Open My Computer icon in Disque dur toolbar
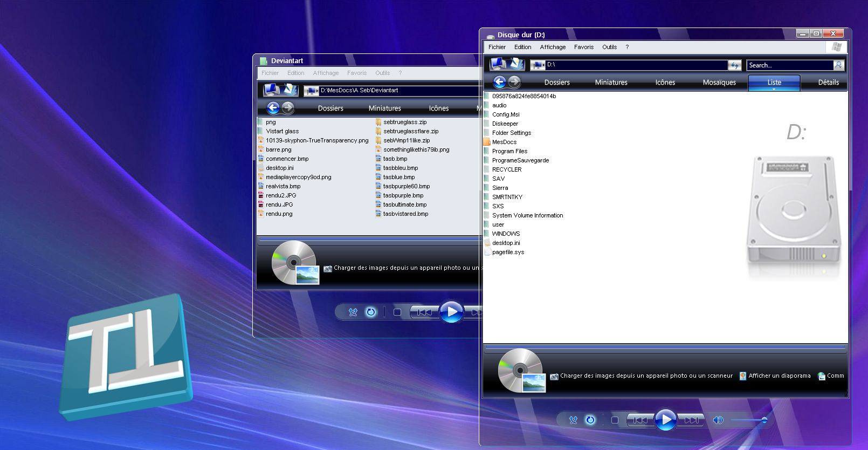This screenshot has height=450, width=868. tap(498, 64)
